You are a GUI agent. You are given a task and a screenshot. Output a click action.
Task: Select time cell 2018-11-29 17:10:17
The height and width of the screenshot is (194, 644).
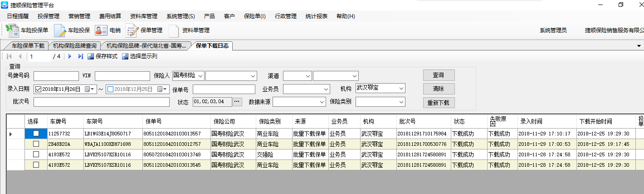547,134
